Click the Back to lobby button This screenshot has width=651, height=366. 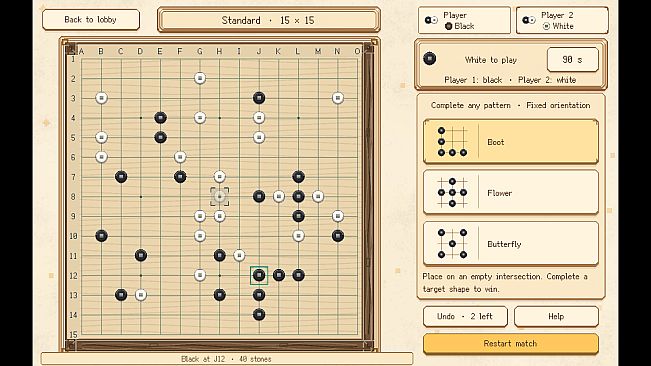[x=91, y=20]
